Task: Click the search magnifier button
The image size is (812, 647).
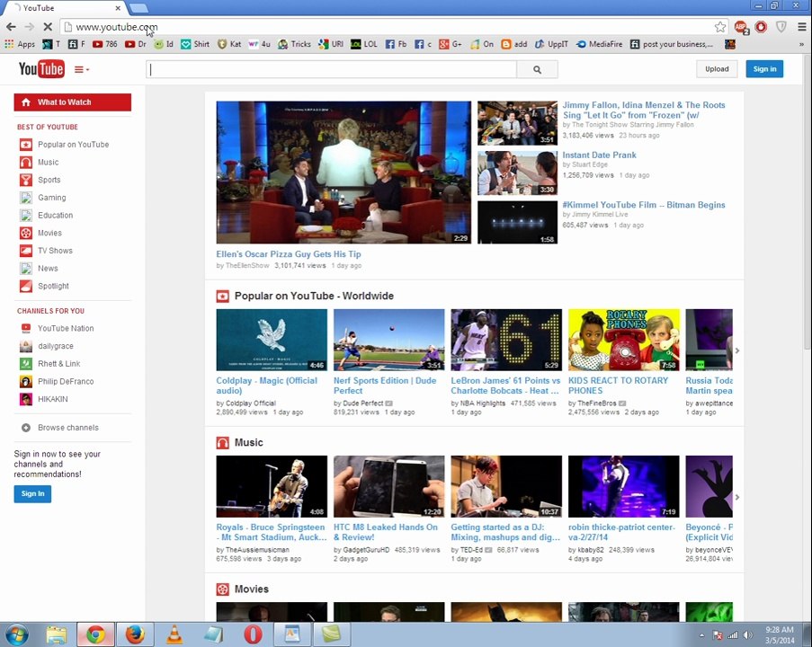Action: pyautogui.click(x=537, y=69)
